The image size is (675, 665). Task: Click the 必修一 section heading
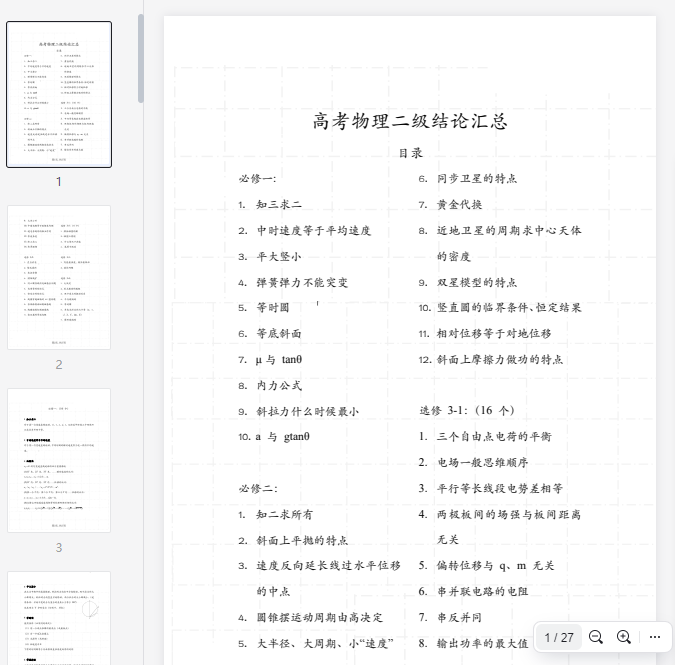(257, 178)
